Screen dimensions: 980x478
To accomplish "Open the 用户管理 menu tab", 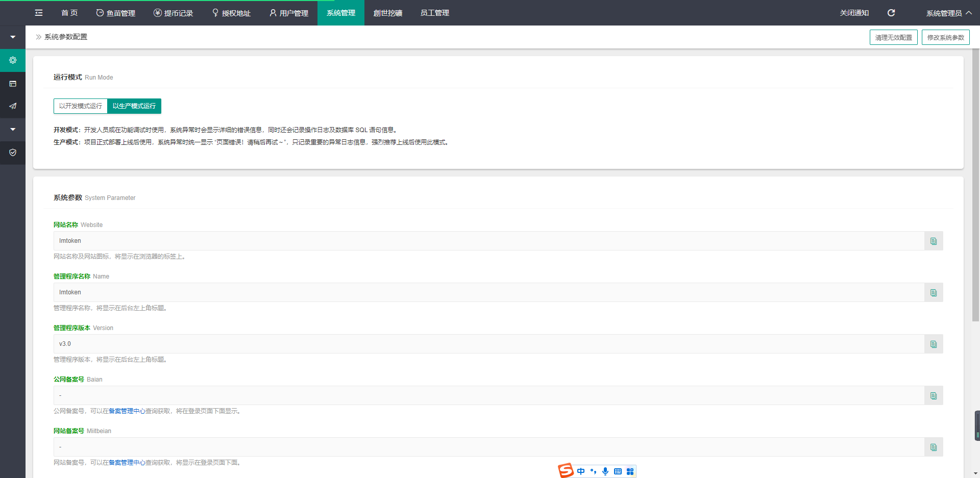I will point(289,13).
